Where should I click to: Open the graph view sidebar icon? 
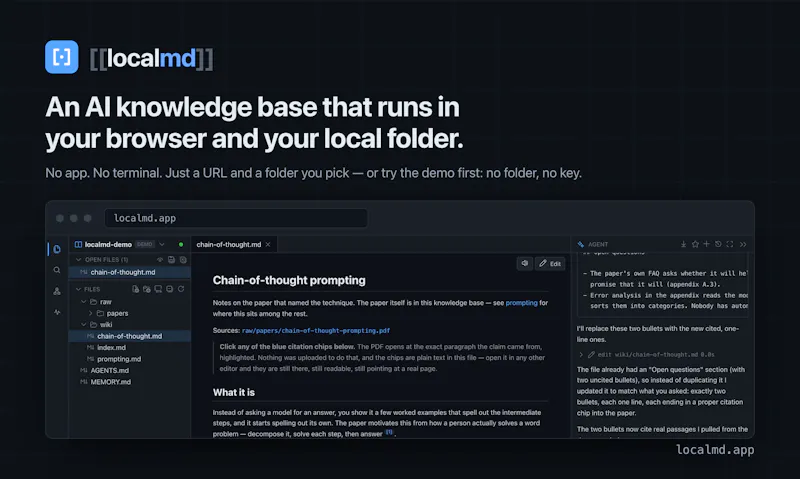[57, 291]
